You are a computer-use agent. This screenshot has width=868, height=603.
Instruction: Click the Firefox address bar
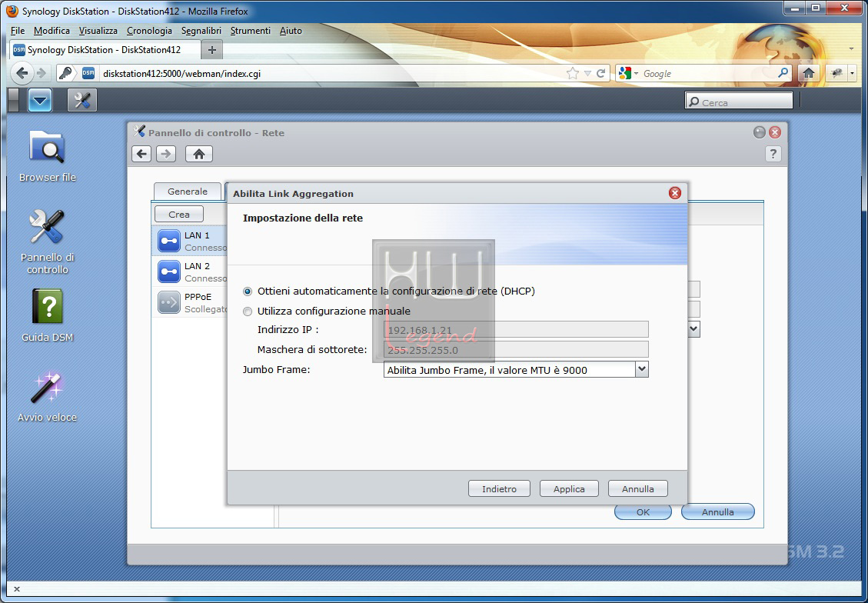332,73
